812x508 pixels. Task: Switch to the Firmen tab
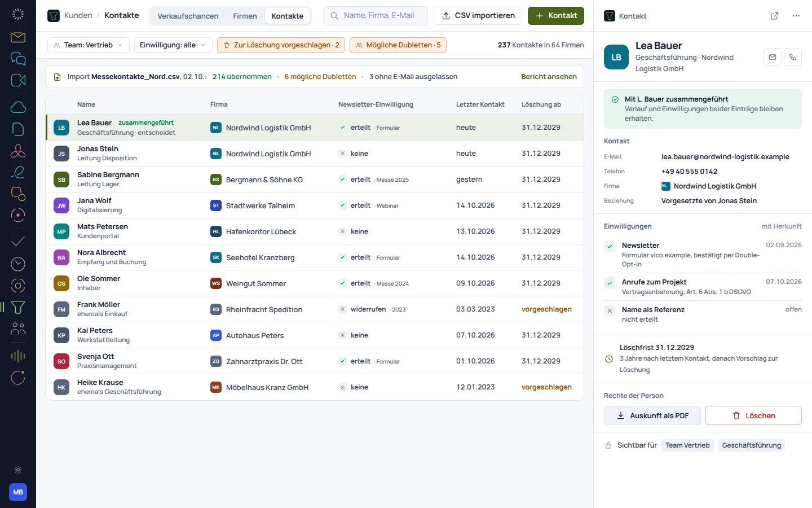tap(245, 16)
